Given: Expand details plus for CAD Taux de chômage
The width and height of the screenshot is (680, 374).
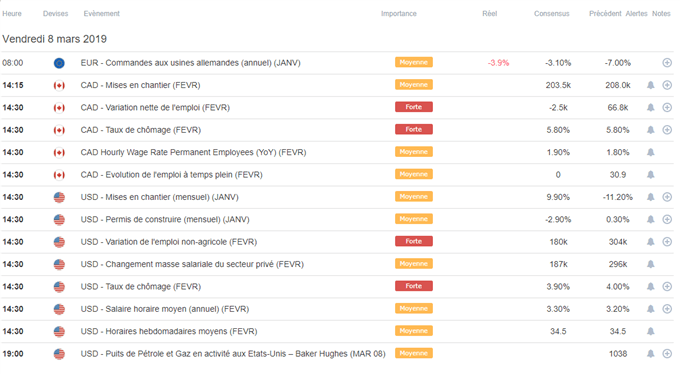Looking at the screenshot, I should pyautogui.click(x=667, y=130).
